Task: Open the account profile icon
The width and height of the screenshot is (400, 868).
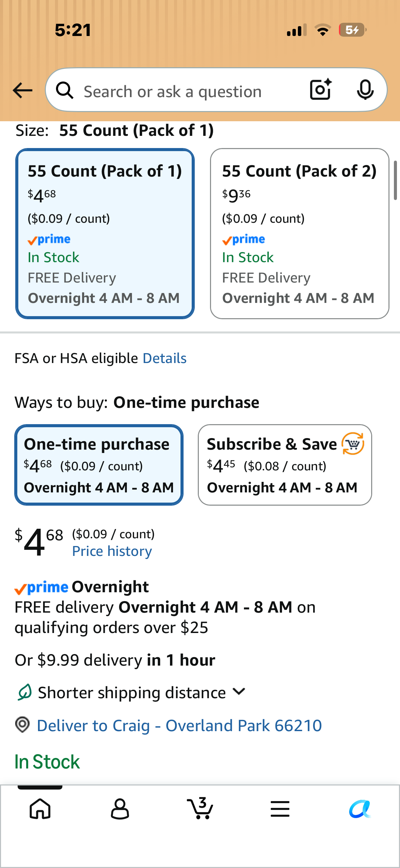Action: pos(120,809)
